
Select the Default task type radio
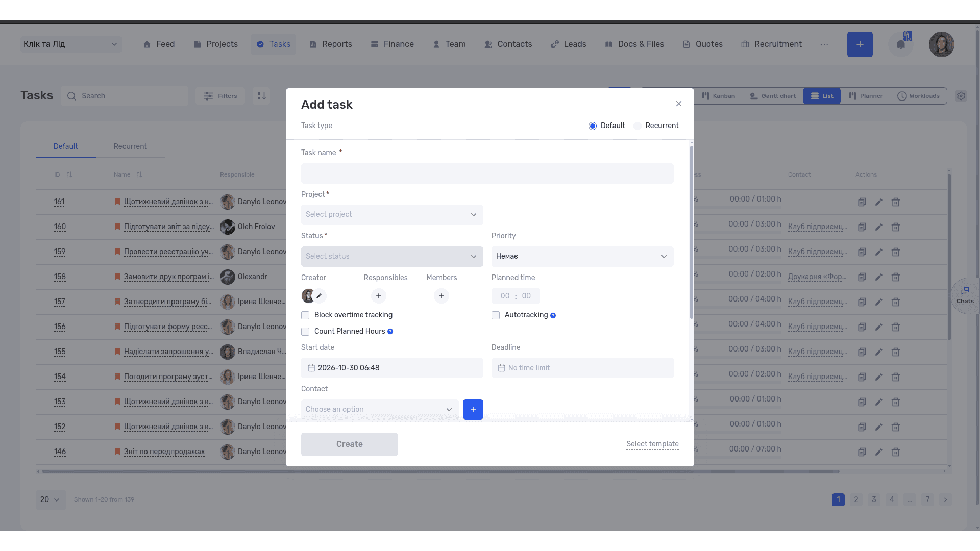592,126
